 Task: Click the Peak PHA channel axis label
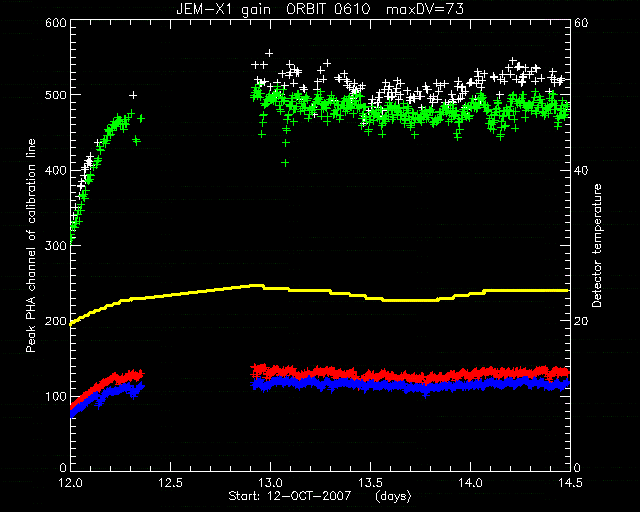pos(31,245)
